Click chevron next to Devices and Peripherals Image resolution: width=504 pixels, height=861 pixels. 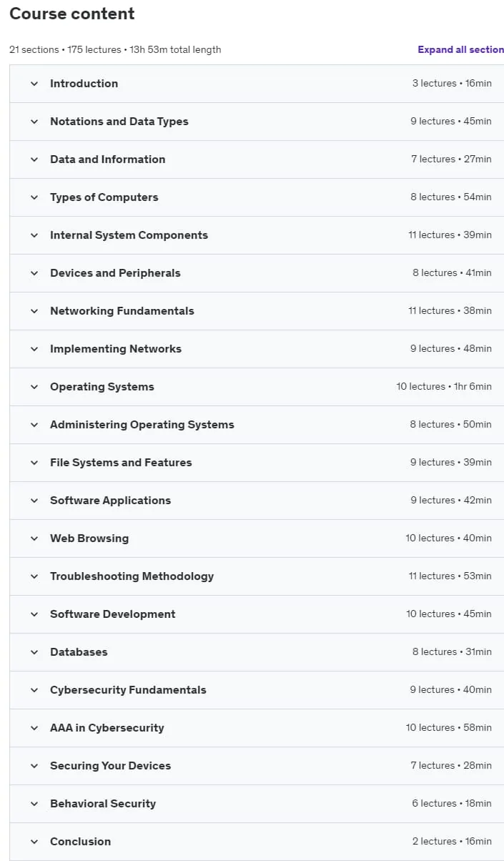click(34, 273)
